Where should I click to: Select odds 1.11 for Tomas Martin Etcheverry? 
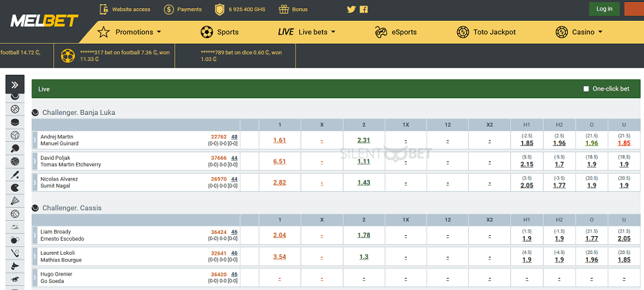click(364, 161)
